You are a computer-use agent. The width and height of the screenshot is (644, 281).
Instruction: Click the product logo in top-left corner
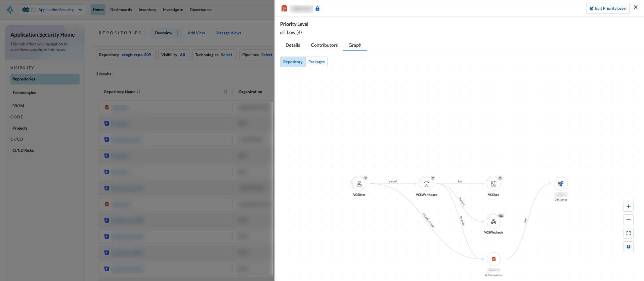pos(10,10)
